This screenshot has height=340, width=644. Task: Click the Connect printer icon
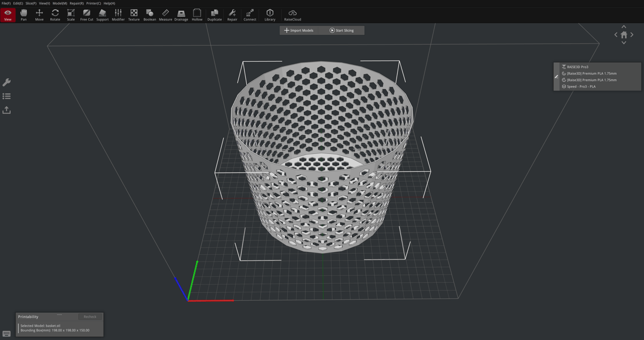250,14
